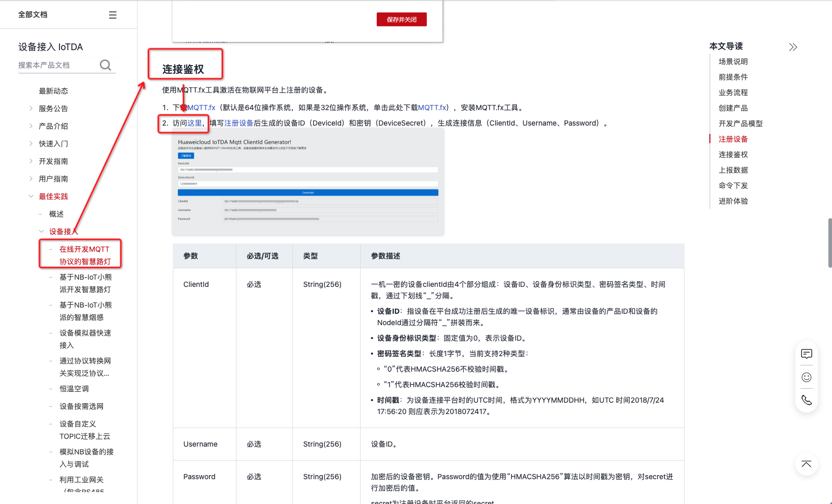
Task: Click the first MQTT.fx download link
Action: 201,108
